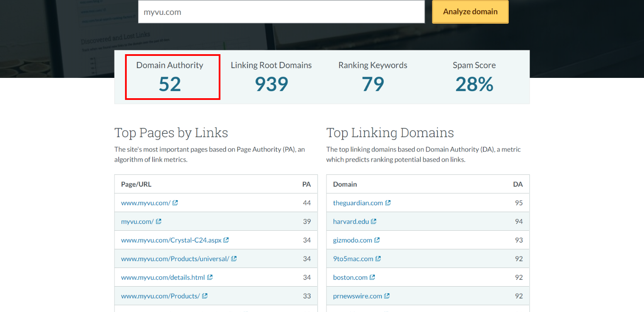Click external link icon beside www.myvu.com/
This screenshot has width=644, height=312.
pos(175,203)
